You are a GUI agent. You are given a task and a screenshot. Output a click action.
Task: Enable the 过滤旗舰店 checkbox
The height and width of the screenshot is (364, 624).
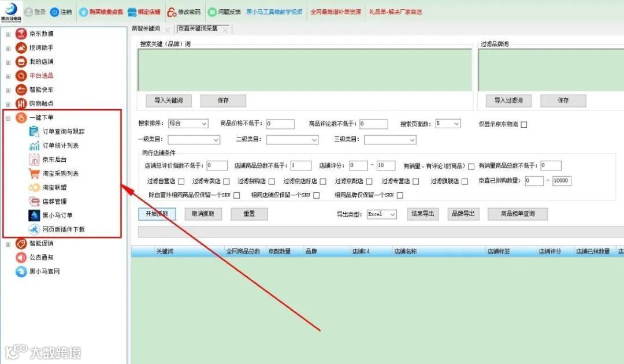pyautogui.click(x=465, y=181)
